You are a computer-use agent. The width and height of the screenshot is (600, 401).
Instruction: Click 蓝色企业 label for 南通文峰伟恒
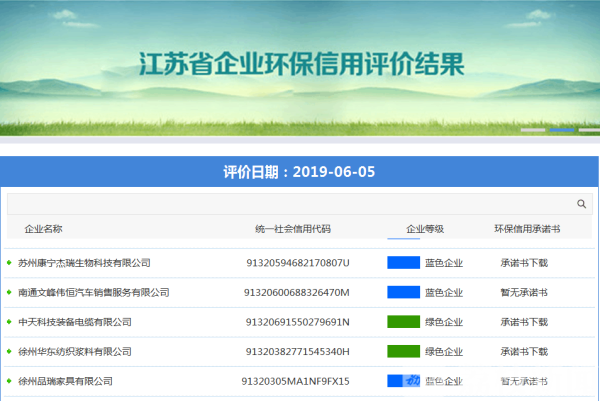pyautogui.click(x=444, y=292)
